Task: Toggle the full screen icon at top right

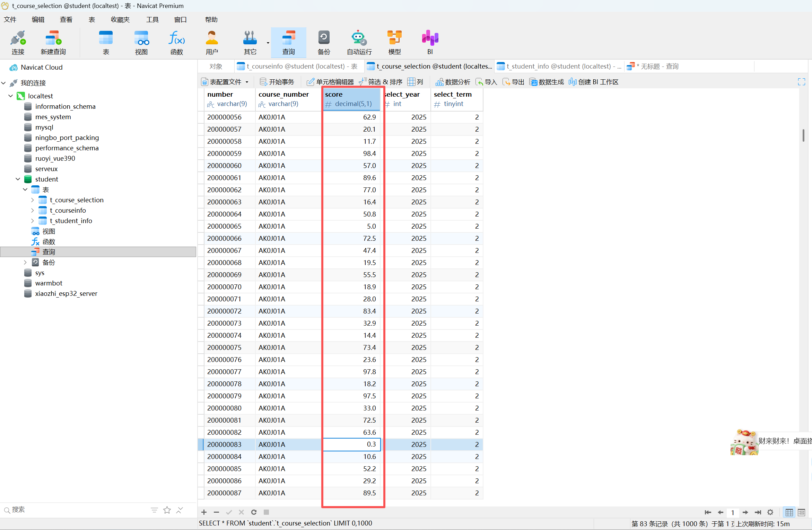Action: click(x=801, y=82)
